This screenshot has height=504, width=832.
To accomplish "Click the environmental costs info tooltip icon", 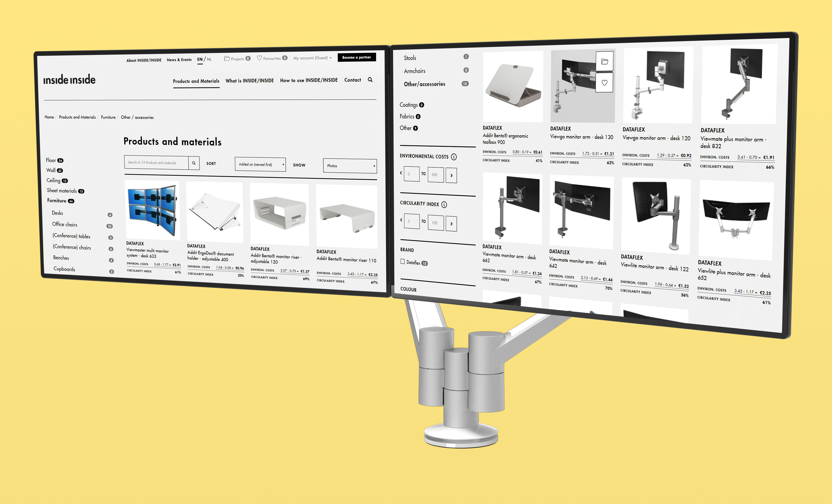I will coord(454,157).
